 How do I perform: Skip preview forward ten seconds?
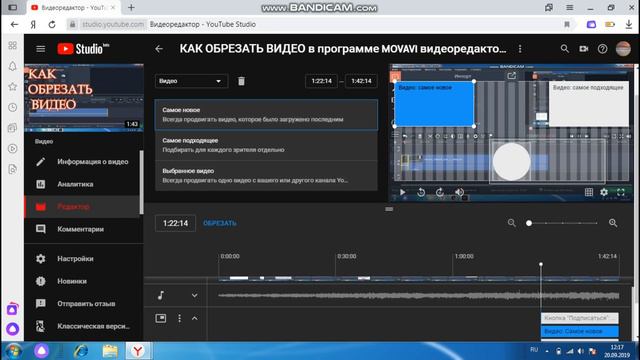(440, 192)
